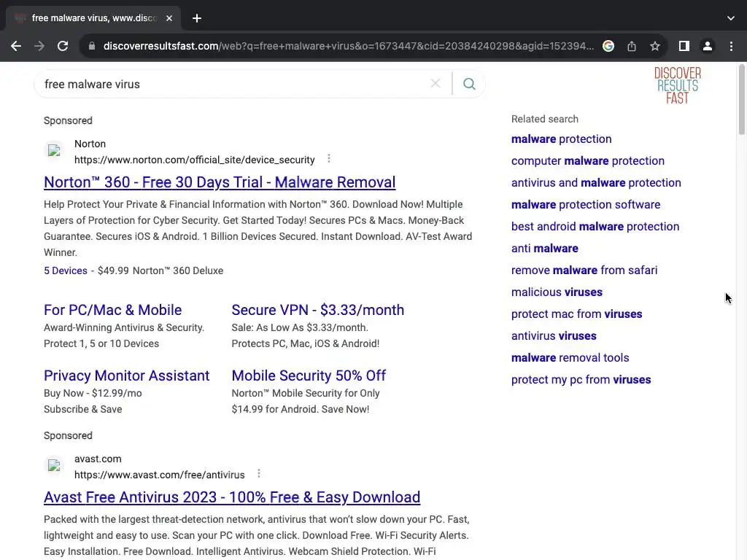Reload the page with the refresh icon

click(63, 46)
